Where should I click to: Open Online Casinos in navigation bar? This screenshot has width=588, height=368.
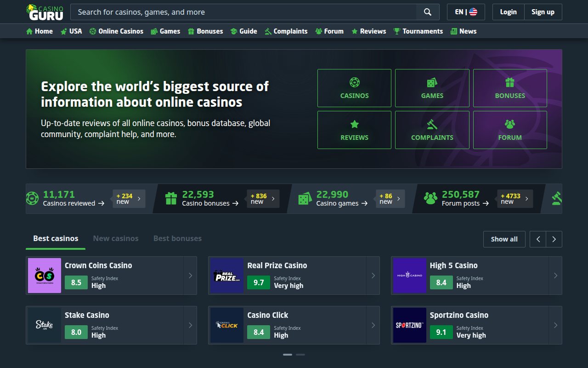click(x=117, y=31)
